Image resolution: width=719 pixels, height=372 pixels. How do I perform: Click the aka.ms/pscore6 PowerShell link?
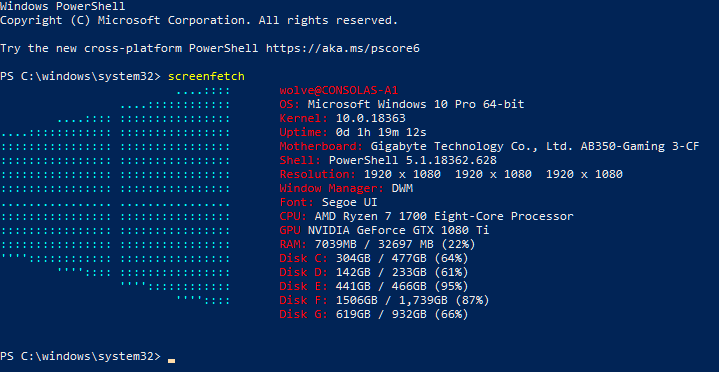[343, 49]
